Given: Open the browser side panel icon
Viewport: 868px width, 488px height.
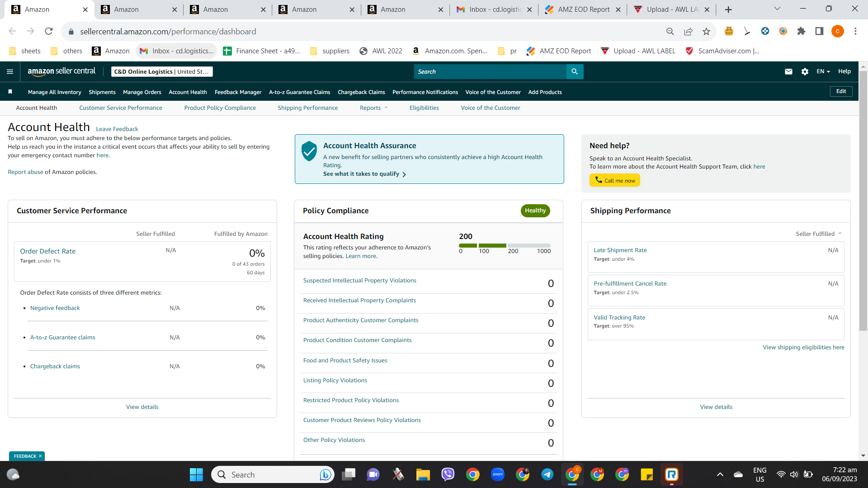Looking at the screenshot, I should pos(819,31).
